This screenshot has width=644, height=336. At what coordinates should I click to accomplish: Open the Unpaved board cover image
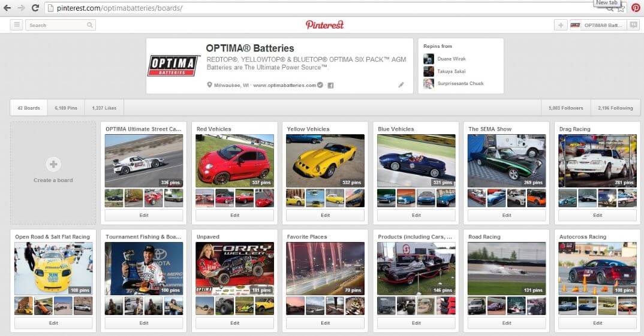[234, 268]
